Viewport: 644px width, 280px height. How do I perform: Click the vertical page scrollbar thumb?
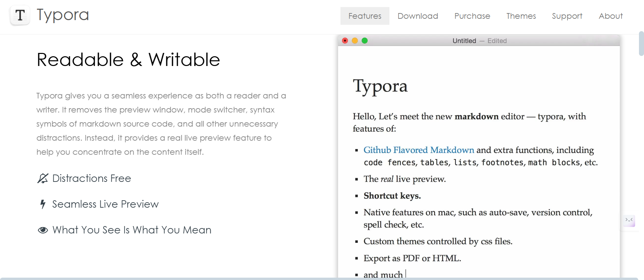point(641,44)
